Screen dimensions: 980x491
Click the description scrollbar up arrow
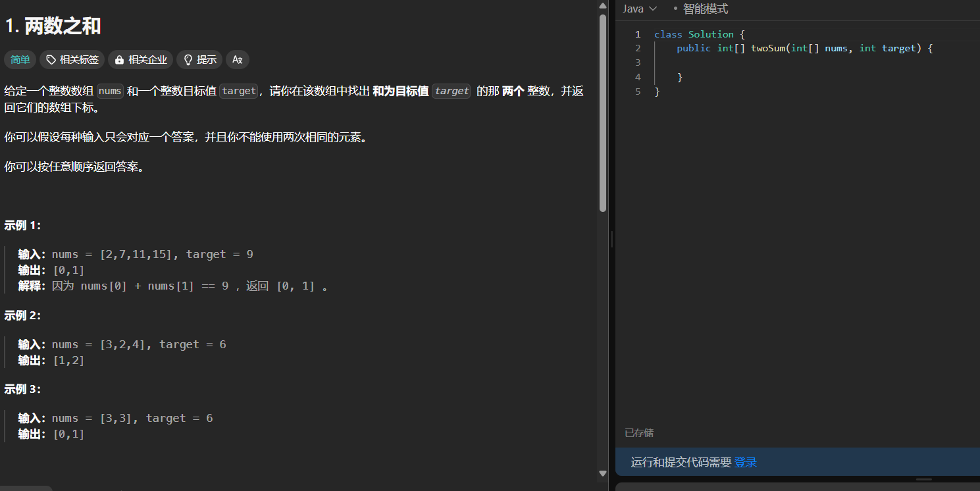[x=602, y=5]
